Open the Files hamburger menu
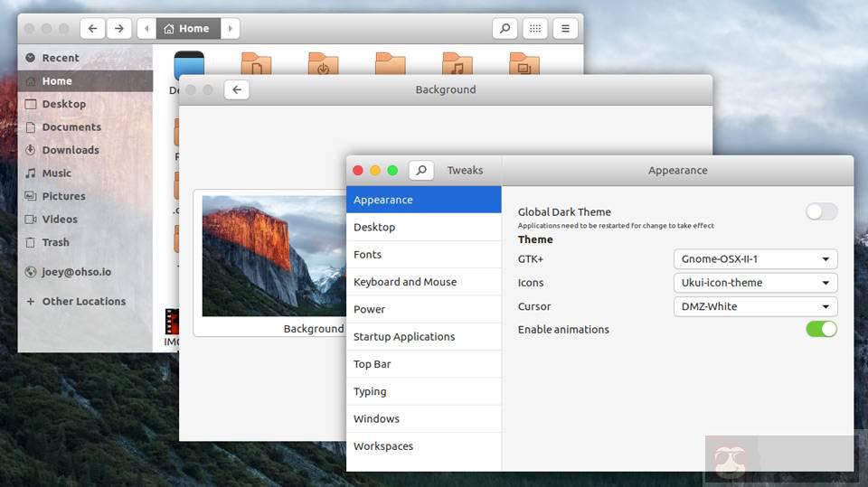Viewport: 868px width, 487px height. (x=565, y=28)
